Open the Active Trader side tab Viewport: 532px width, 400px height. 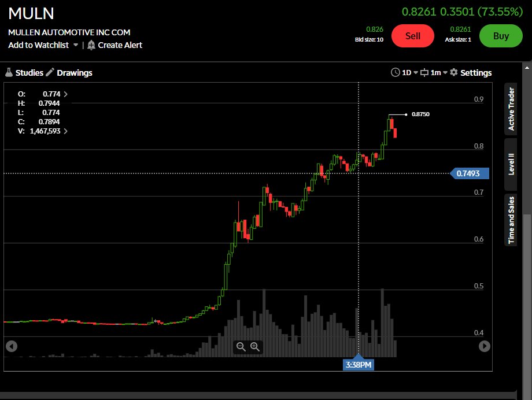(511, 109)
